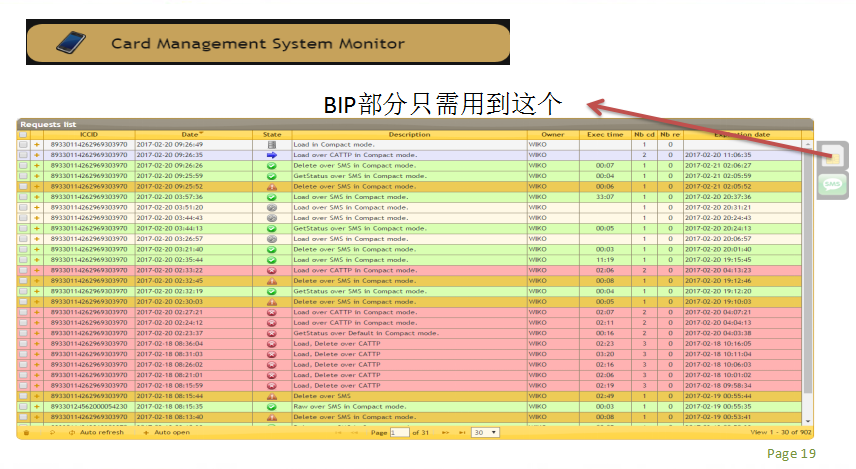Click the page number input field
The width and height of the screenshot is (856, 469).
tap(399, 432)
